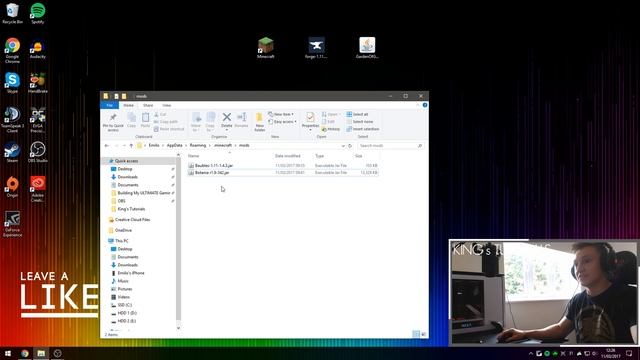Click the Rename icon in Organize group
The image size is (640, 360).
click(242, 117)
